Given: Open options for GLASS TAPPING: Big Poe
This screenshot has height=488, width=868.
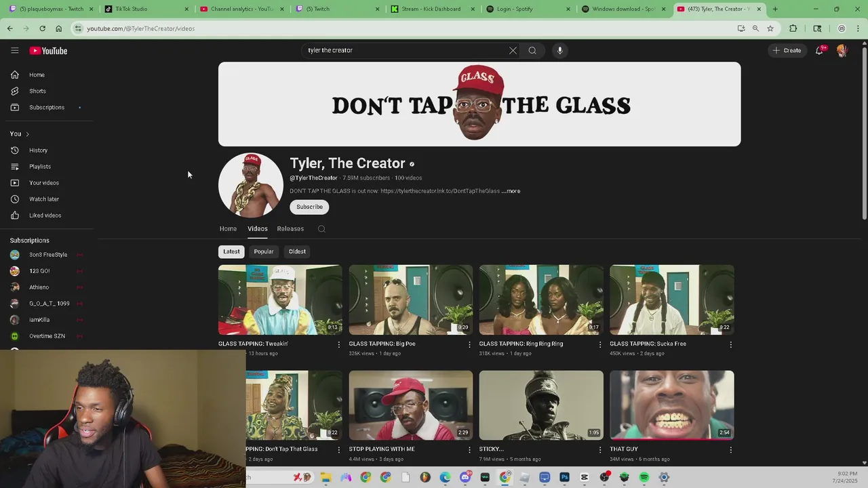Looking at the screenshot, I should [469, 344].
